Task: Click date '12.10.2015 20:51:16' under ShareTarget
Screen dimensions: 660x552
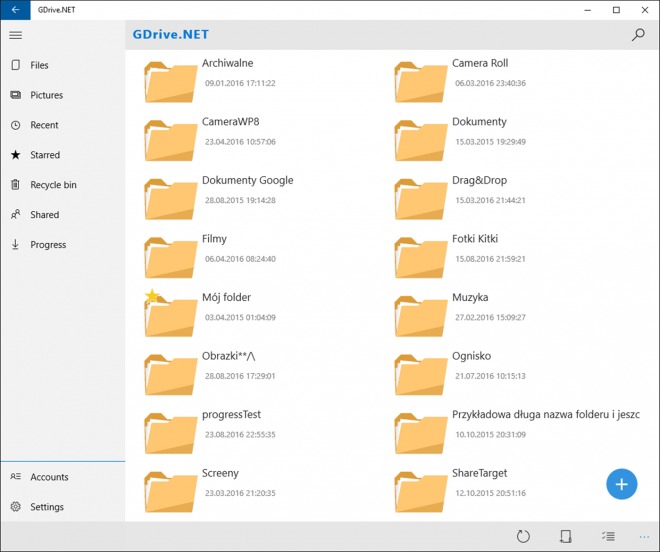Action: click(490, 493)
